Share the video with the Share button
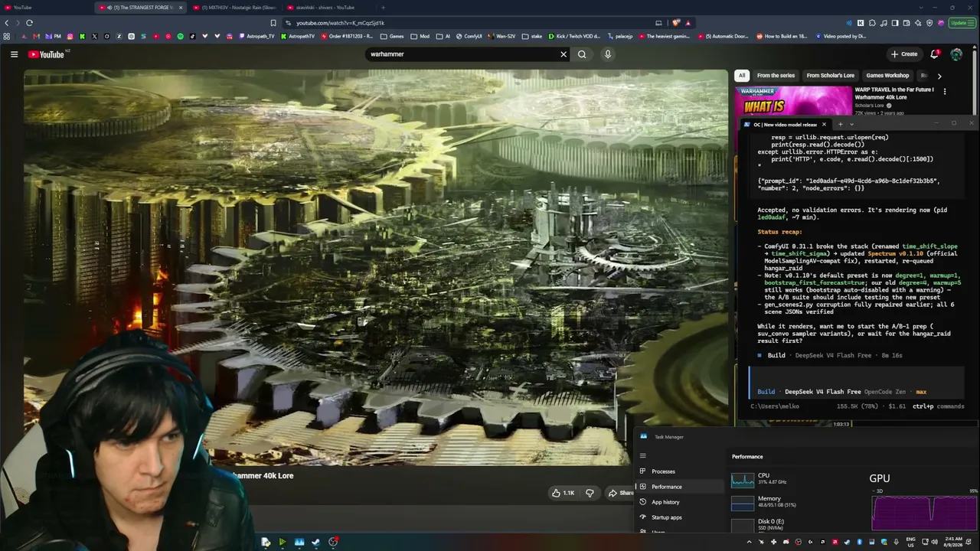 [621, 493]
